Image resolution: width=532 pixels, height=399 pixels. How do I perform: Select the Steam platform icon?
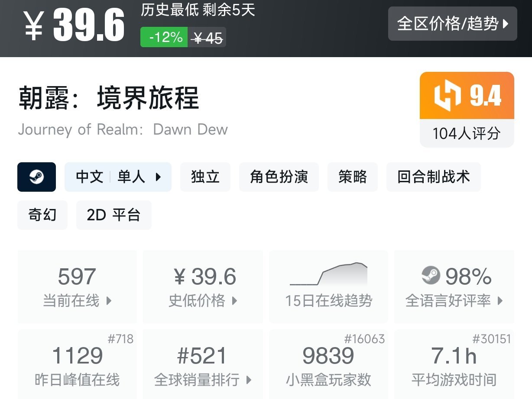36,177
